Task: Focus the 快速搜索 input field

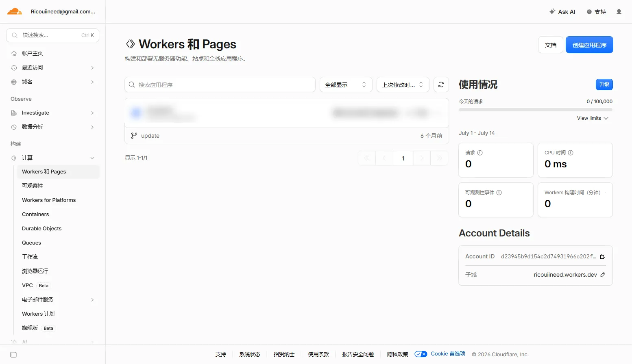Action: (53, 35)
